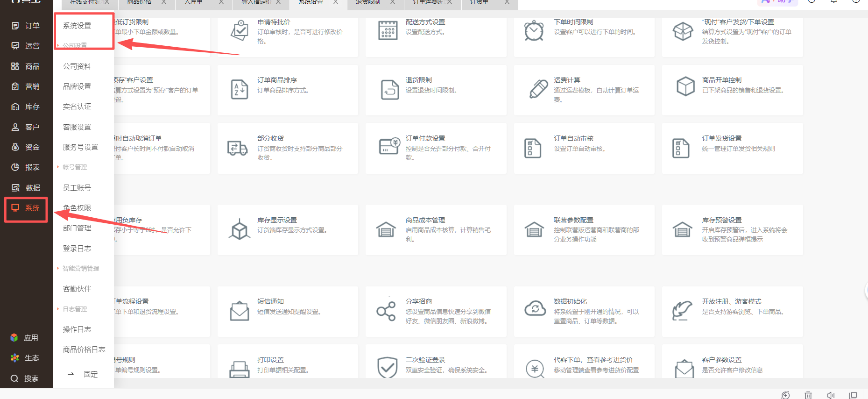Go to the 商品 sidebar section
Viewport: 868px width, 399px height.
26,66
